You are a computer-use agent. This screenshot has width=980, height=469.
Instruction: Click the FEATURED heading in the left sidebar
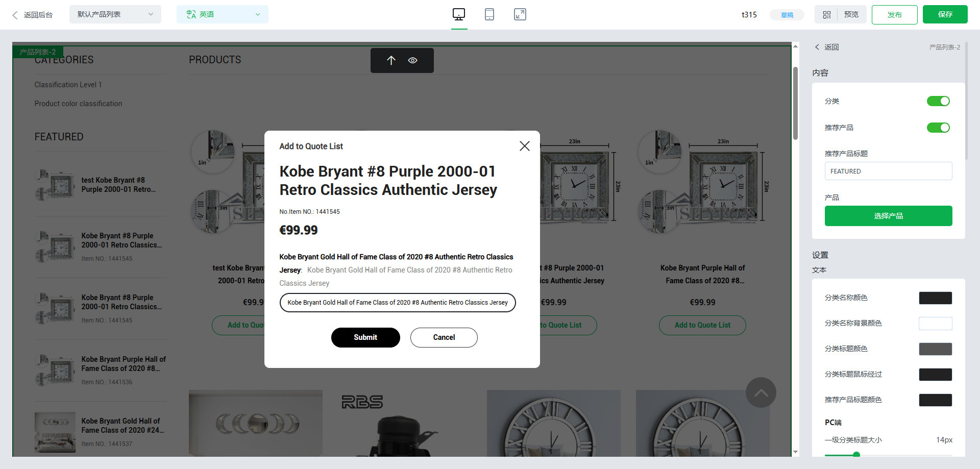(59, 137)
